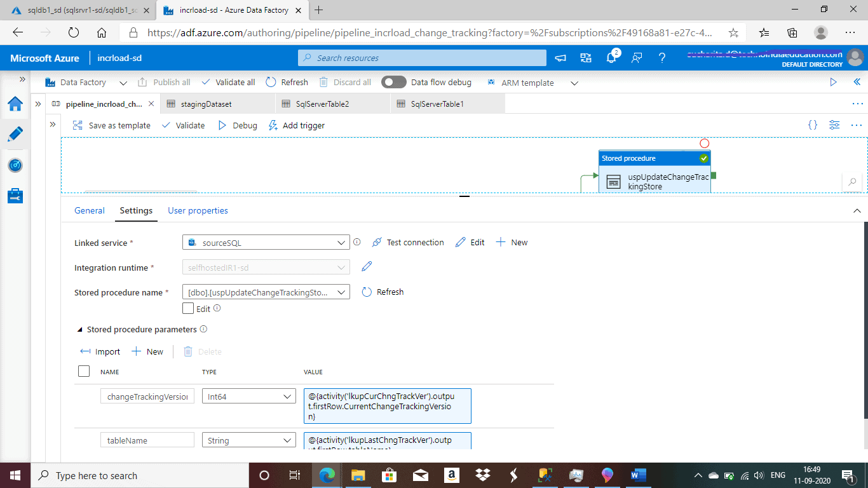Click the stored procedure Edit info icon
Screen dimensions: 868x488
(x=217, y=308)
